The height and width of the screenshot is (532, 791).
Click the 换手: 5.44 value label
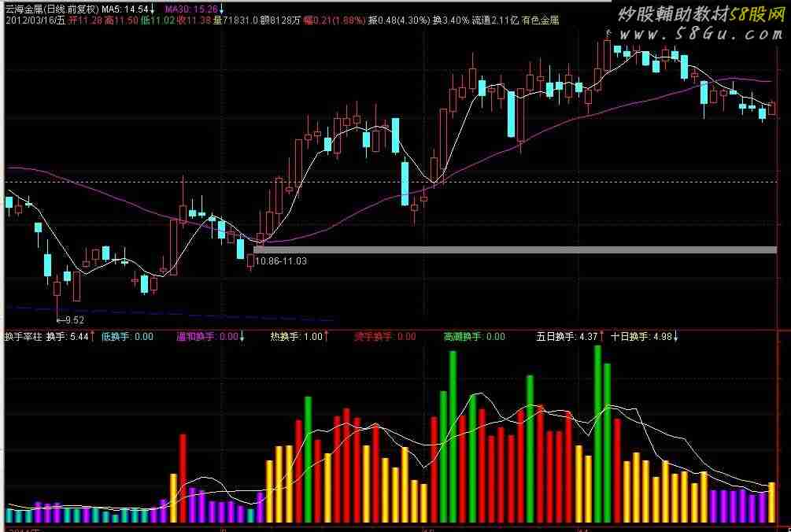[68, 336]
